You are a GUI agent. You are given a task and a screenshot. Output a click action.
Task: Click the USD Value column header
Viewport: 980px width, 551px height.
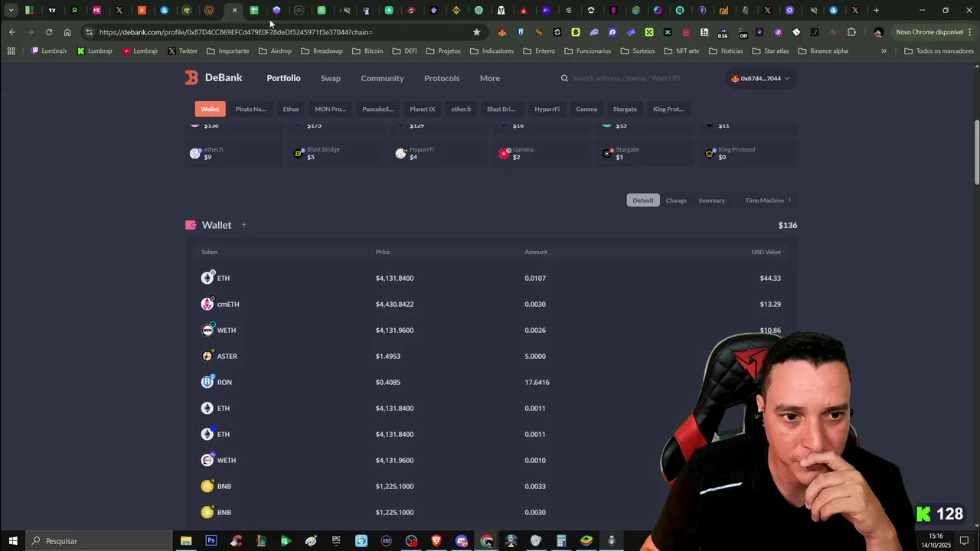pyautogui.click(x=766, y=252)
